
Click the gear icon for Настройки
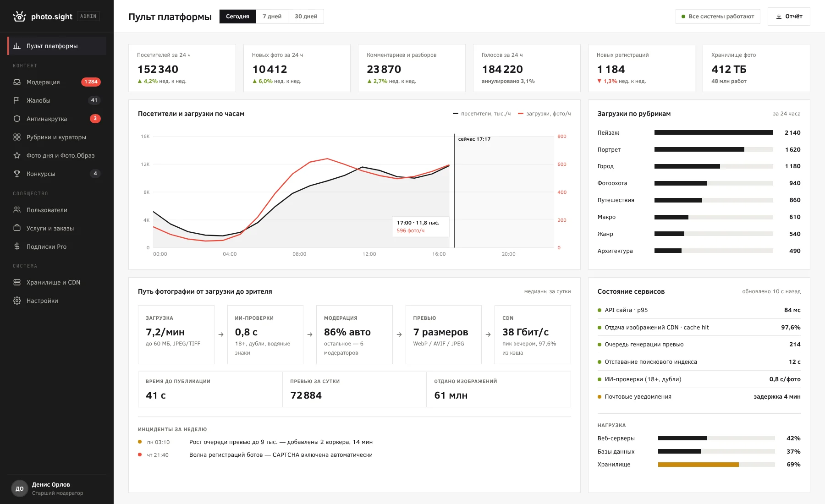tap(17, 301)
